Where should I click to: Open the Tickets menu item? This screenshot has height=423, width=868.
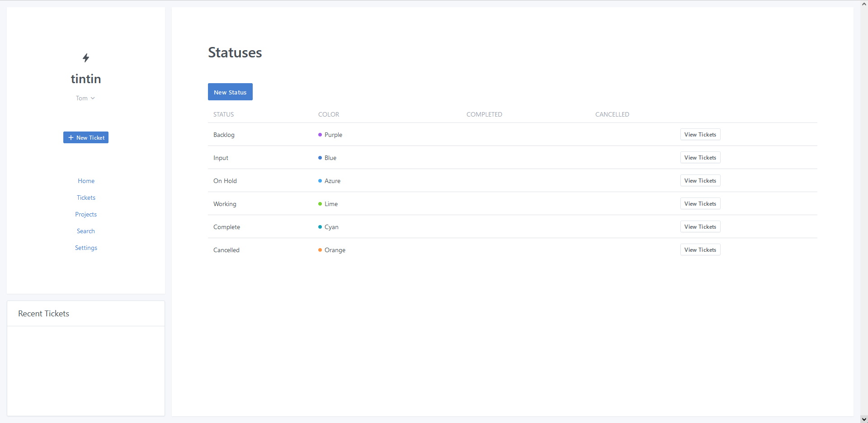(86, 197)
